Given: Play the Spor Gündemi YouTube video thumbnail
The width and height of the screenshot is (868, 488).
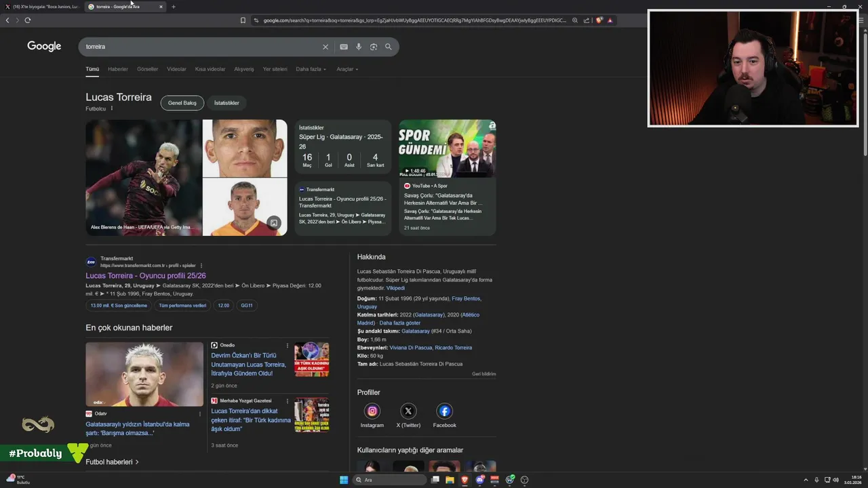Looking at the screenshot, I should tap(448, 148).
